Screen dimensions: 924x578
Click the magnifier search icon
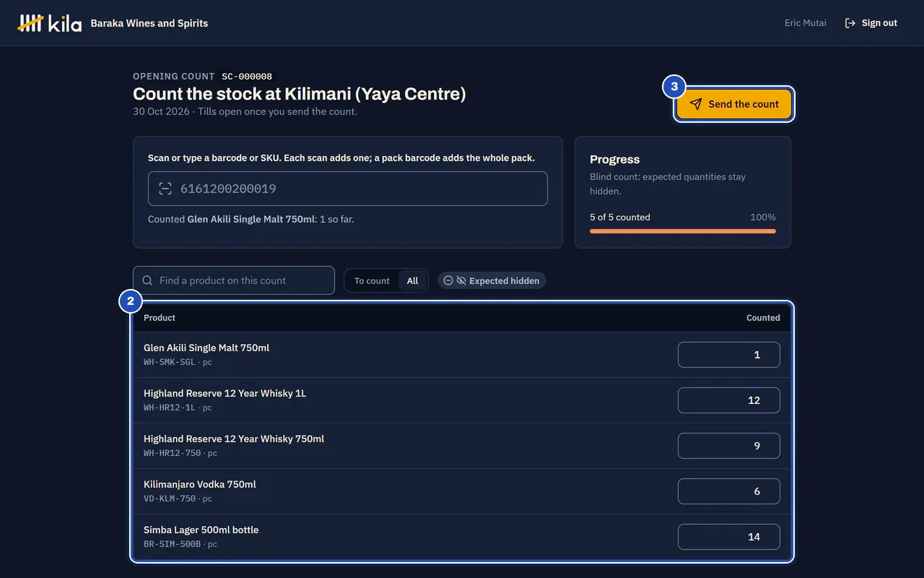pyautogui.click(x=147, y=280)
